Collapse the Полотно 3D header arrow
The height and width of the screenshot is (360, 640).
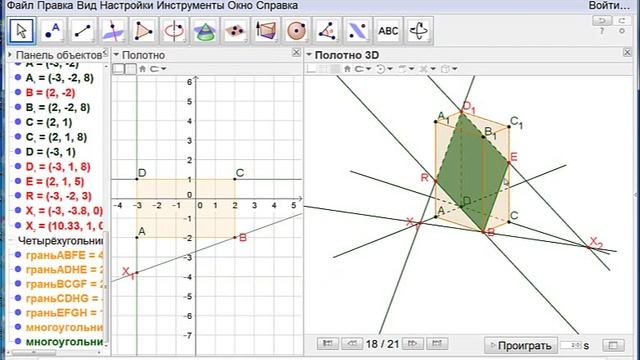(x=309, y=55)
